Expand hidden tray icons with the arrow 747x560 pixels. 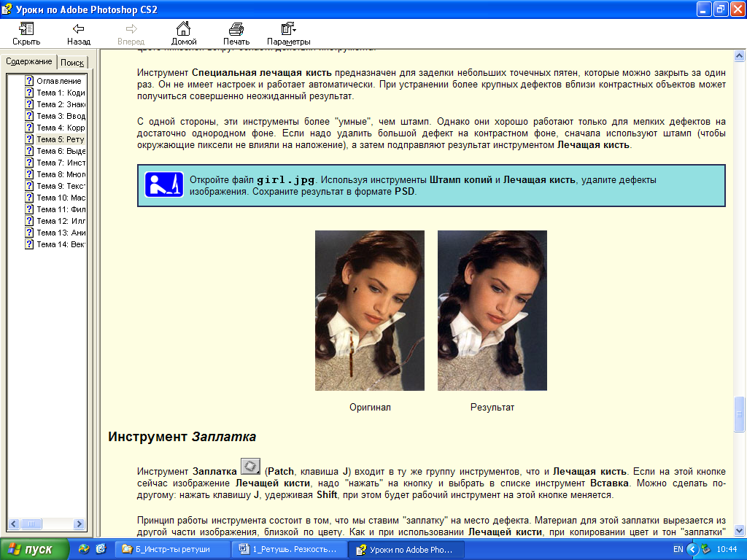[x=692, y=549]
